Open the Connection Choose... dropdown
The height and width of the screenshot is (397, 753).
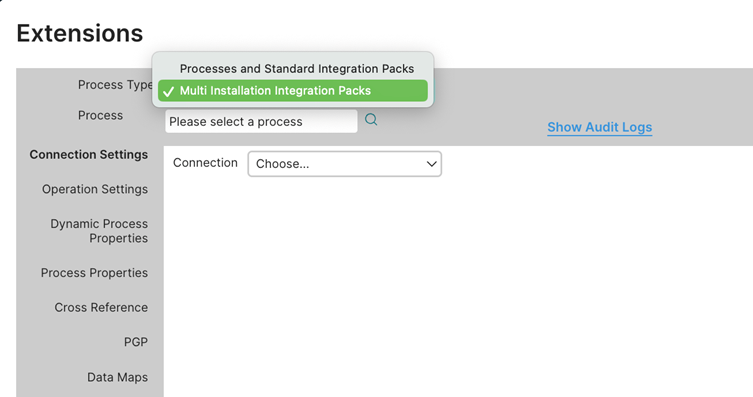click(345, 164)
